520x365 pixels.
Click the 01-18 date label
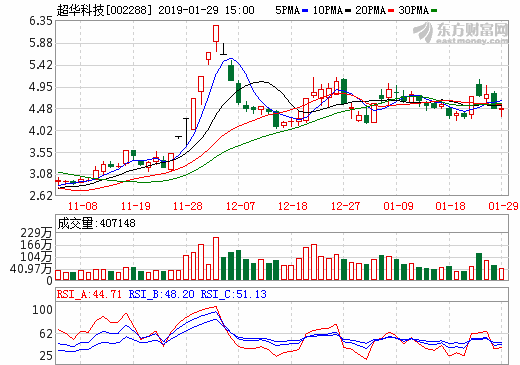pyautogui.click(x=450, y=206)
